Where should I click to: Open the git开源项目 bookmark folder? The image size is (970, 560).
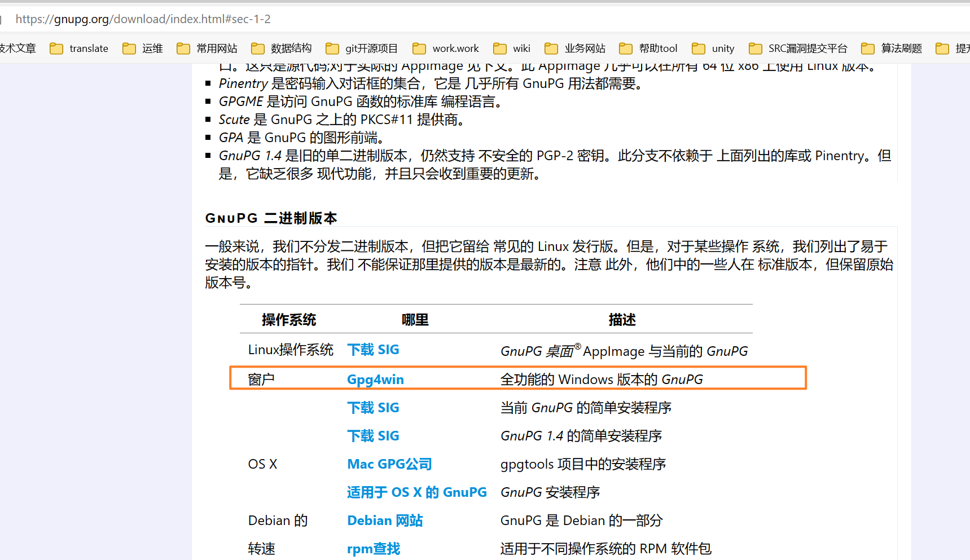[362, 48]
